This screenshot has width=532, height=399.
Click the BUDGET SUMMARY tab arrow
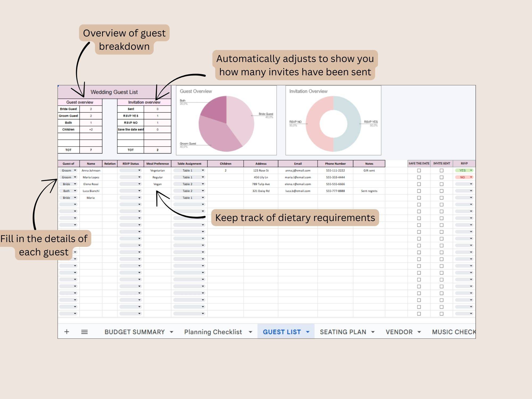[x=172, y=332]
